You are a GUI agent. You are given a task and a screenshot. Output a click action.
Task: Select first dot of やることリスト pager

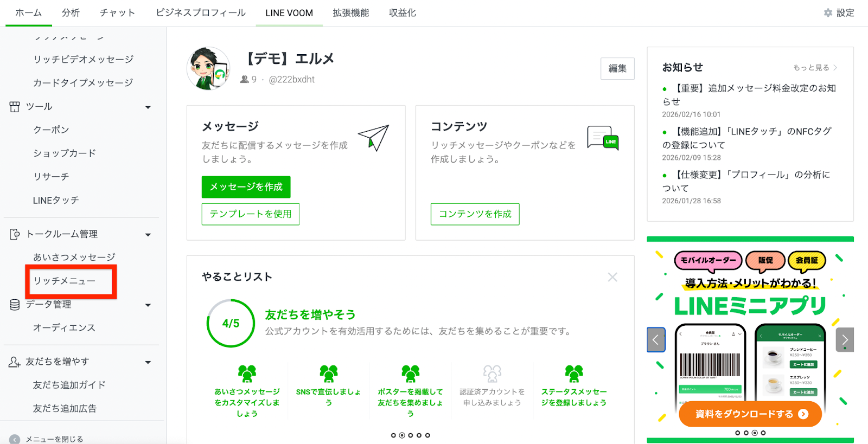[x=393, y=435]
